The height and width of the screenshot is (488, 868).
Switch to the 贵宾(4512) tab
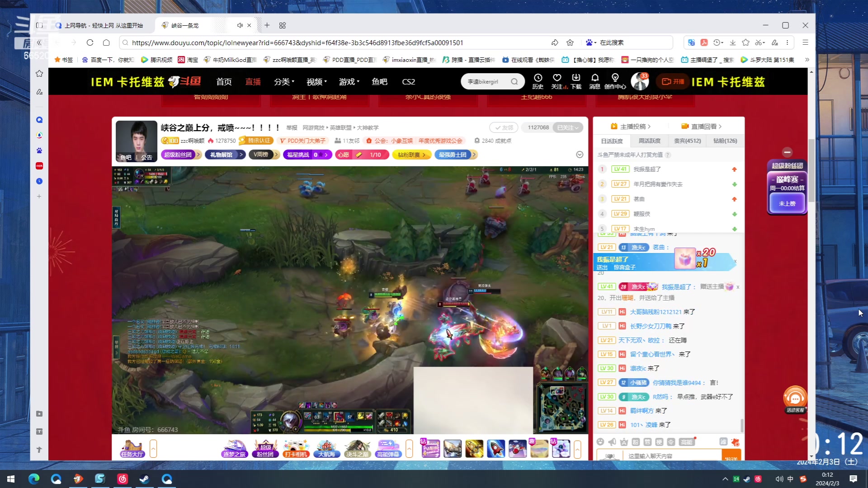click(687, 141)
